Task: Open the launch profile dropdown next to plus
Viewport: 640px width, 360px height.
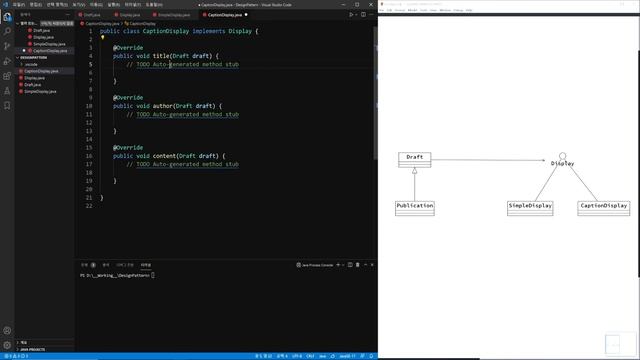Action: click(343, 265)
